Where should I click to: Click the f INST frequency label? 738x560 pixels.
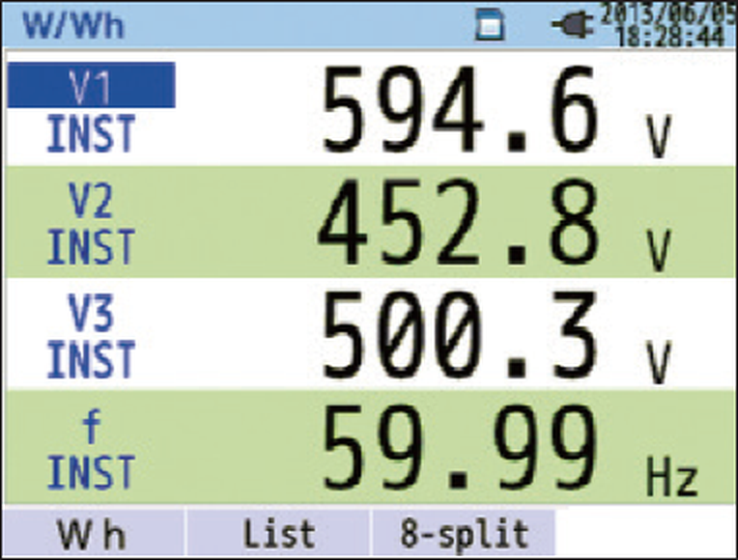pyautogui.click(x=91, y=449)
